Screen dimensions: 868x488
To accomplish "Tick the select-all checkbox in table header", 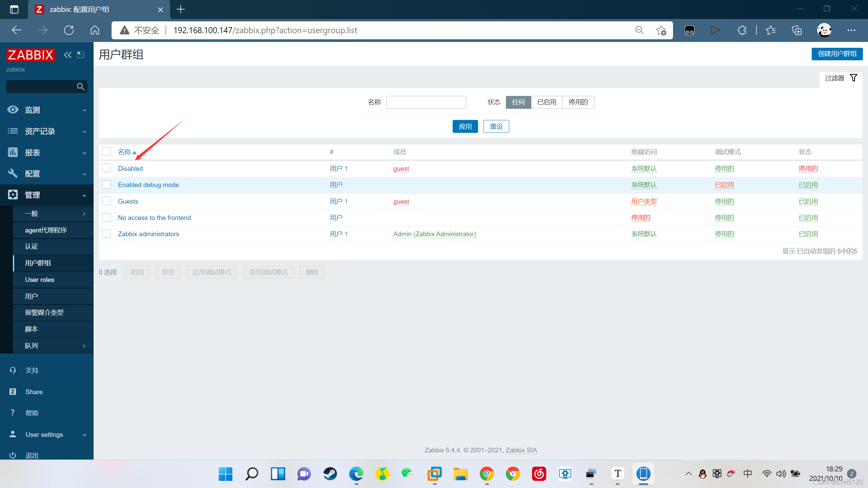I will pos(106,151).
